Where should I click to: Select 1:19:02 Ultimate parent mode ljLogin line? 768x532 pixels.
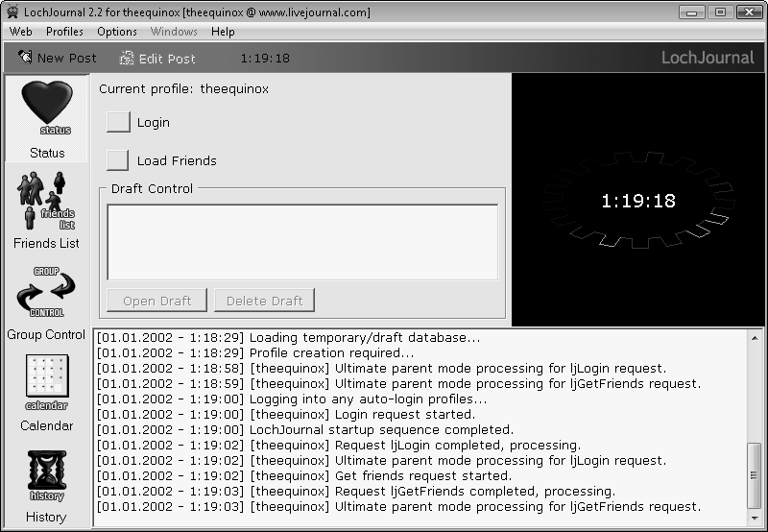[x=381, y=461]
